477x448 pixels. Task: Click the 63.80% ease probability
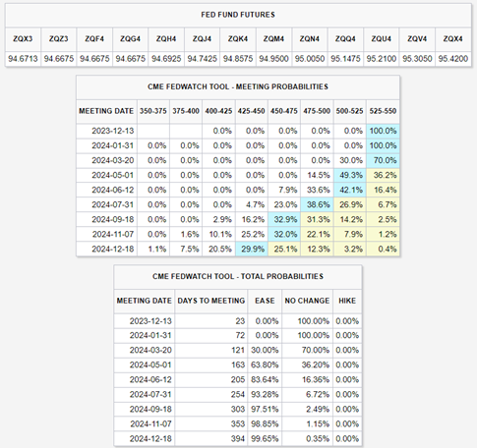coord(265,364)
